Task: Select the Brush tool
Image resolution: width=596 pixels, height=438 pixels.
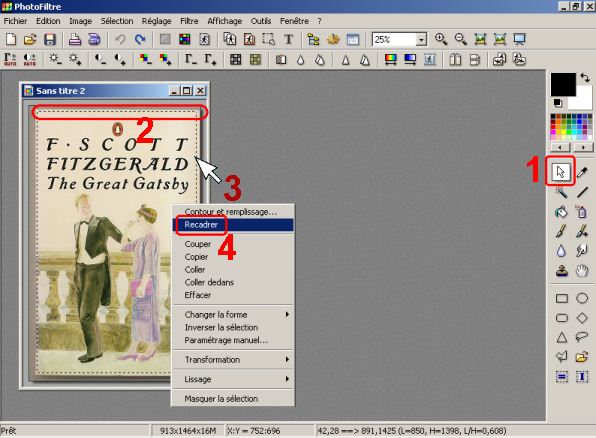Action: point(561,231)
